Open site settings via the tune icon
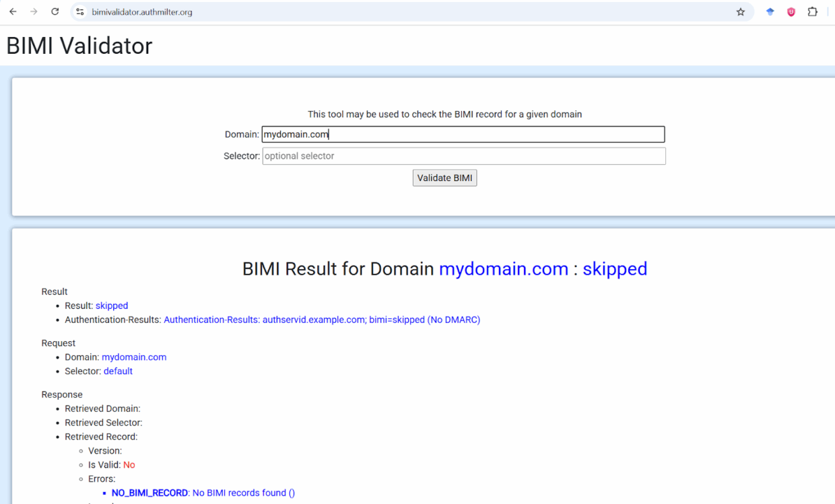Viewport: 835px width, 504px height. click(x=79, y=11)
